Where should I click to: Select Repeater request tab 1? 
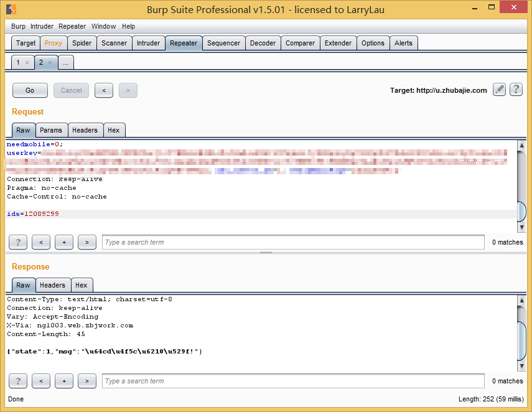click(x=19, y=62)
